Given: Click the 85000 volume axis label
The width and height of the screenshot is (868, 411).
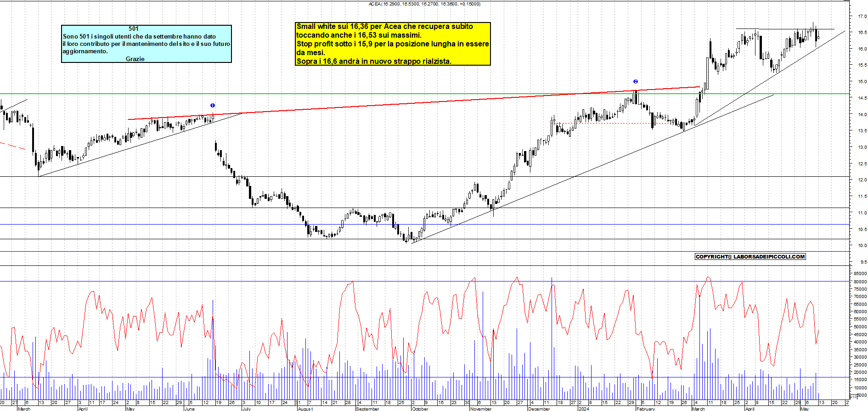Looking at the screenshot, I should pos(860,274).
